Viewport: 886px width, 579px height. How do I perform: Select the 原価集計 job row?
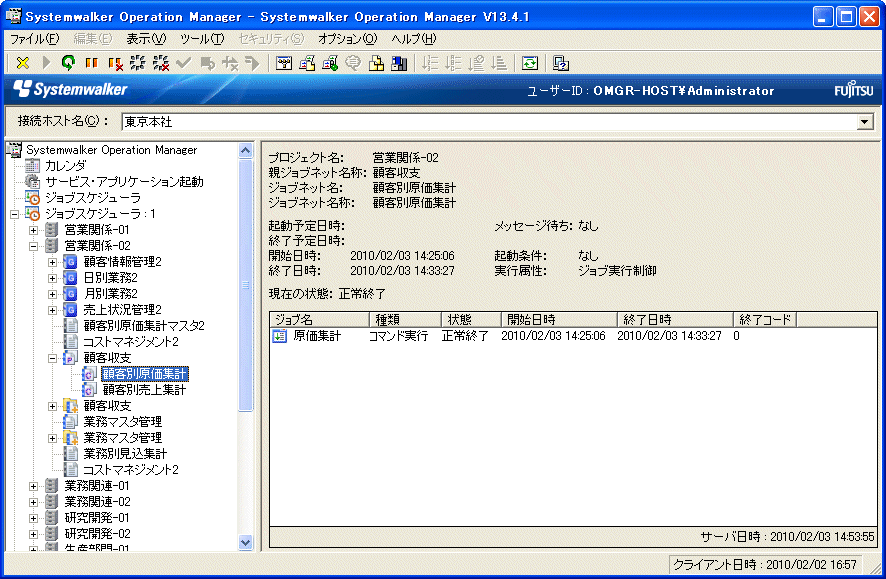coord(573,336)
